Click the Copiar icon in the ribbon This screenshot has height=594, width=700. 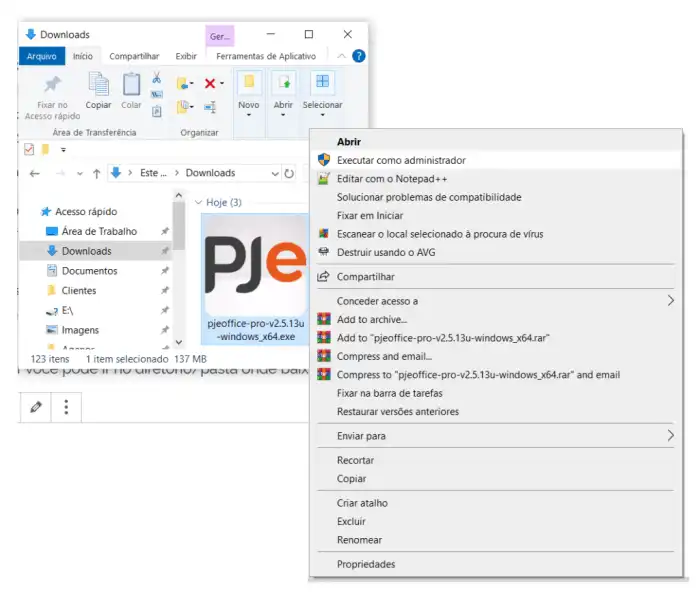click(99, 84)
